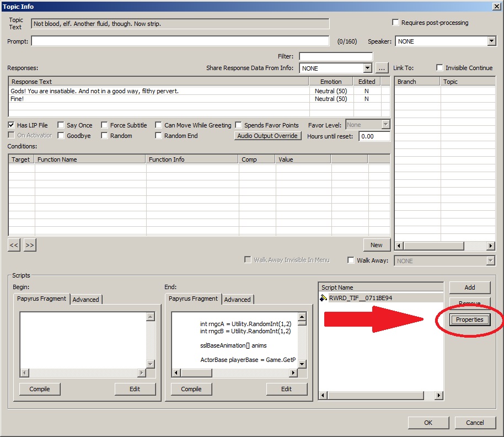Click New to add a condition
The width and height of the screenshot is (504, 437).
coord(376,245)
